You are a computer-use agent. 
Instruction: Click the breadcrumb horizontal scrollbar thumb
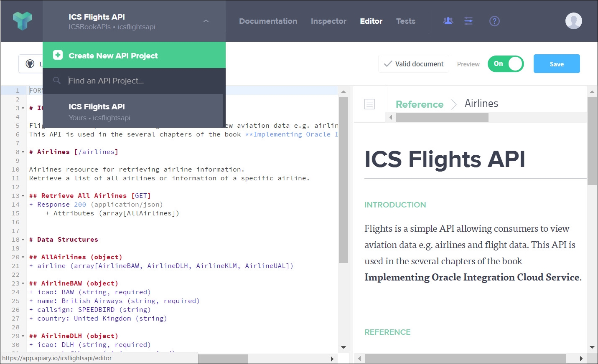tap(442, 117)
